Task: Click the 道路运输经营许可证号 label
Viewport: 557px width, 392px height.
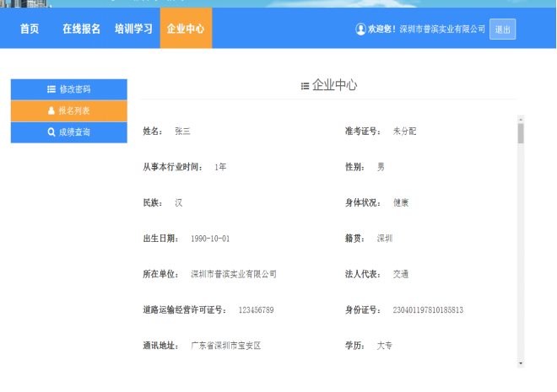Action: click(x=185, y=310)
